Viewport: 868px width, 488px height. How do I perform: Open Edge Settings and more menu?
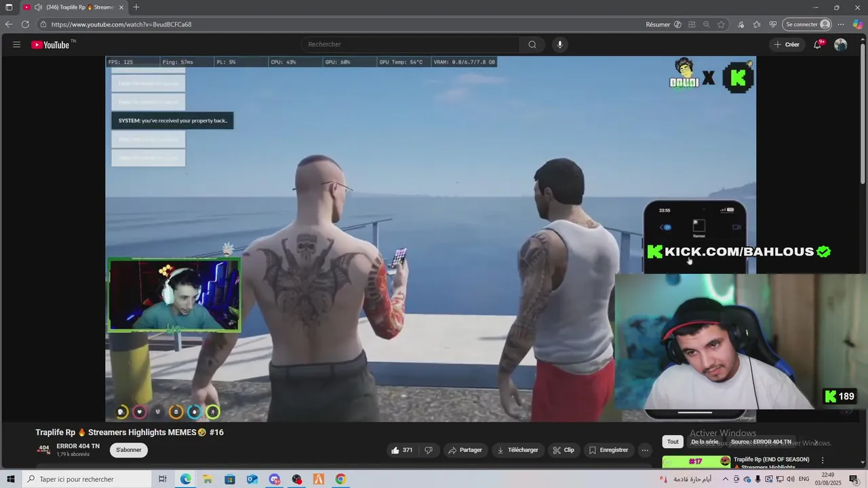click(841, 24)
